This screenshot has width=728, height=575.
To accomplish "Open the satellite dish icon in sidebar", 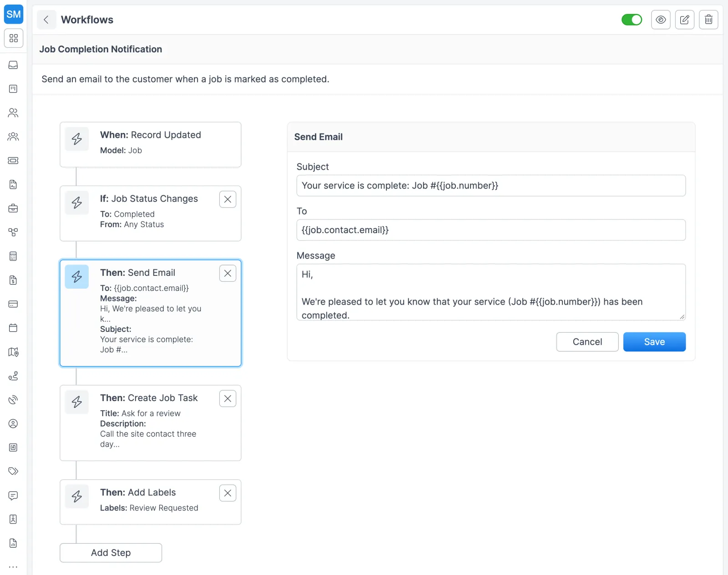I will click(13, 400).
